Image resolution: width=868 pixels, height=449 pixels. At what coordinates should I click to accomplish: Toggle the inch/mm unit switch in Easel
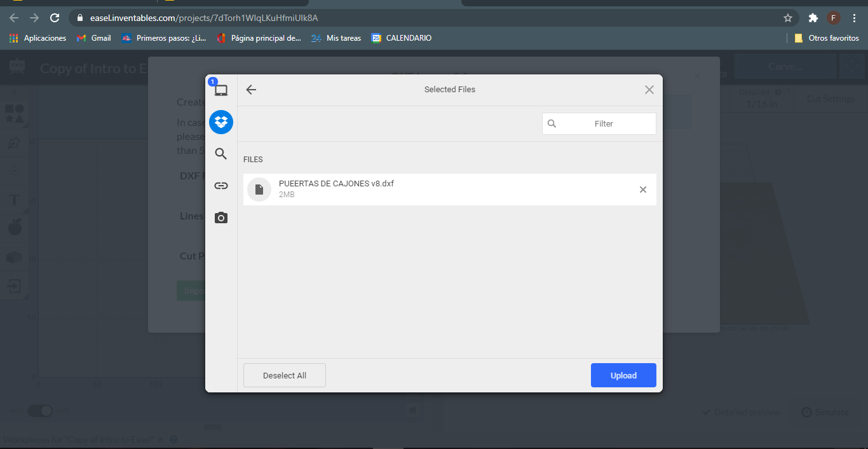(x=40, y=411)
